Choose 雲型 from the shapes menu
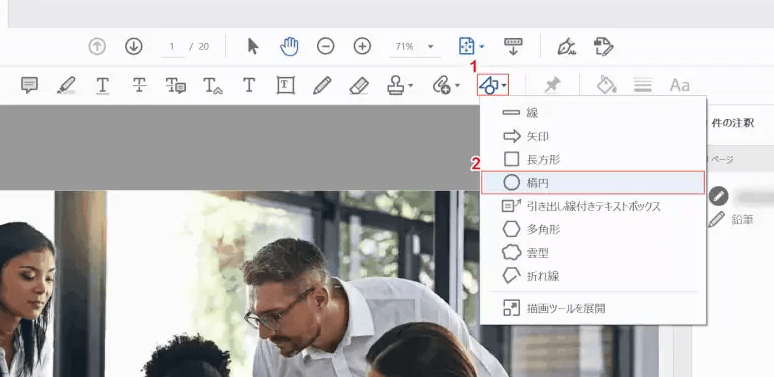774x377 pixels. [593, 253]
